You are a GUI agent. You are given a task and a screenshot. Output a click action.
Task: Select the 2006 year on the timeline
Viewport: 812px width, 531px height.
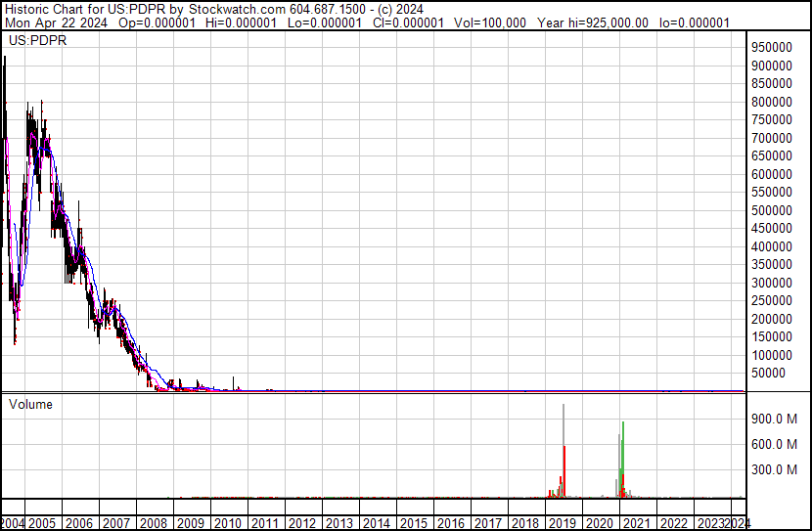[x=79, y=524]
